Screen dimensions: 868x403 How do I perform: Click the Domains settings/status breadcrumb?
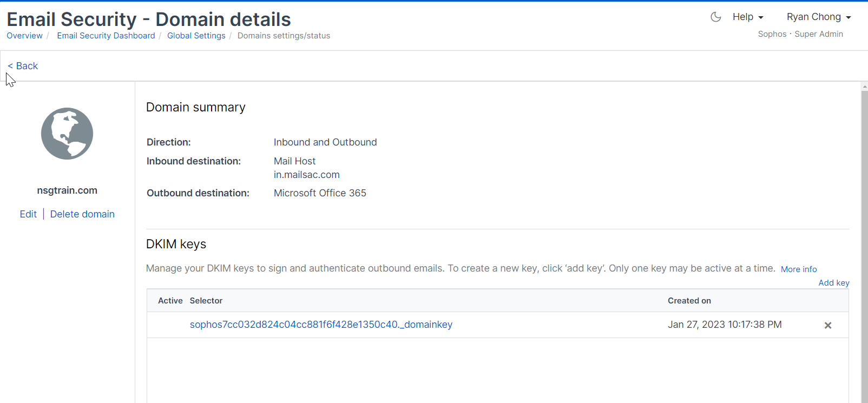pos(284,36)
